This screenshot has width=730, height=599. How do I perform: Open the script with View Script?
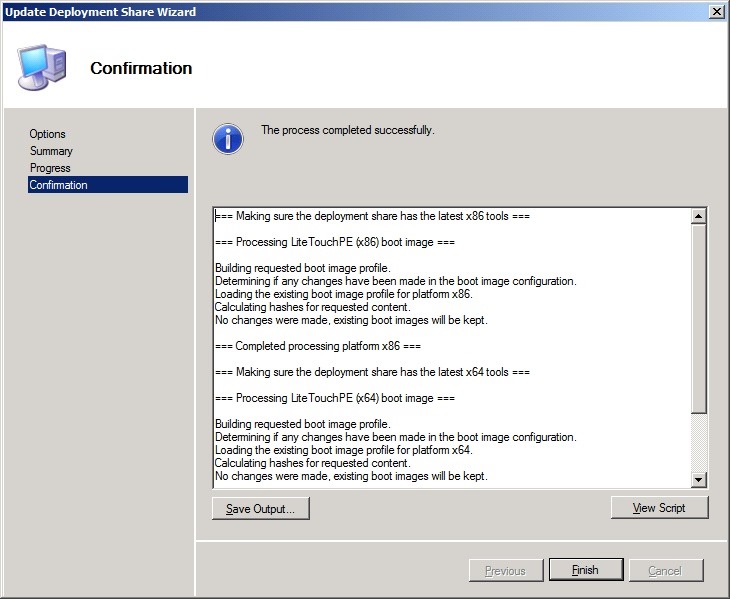click(659, 508)
